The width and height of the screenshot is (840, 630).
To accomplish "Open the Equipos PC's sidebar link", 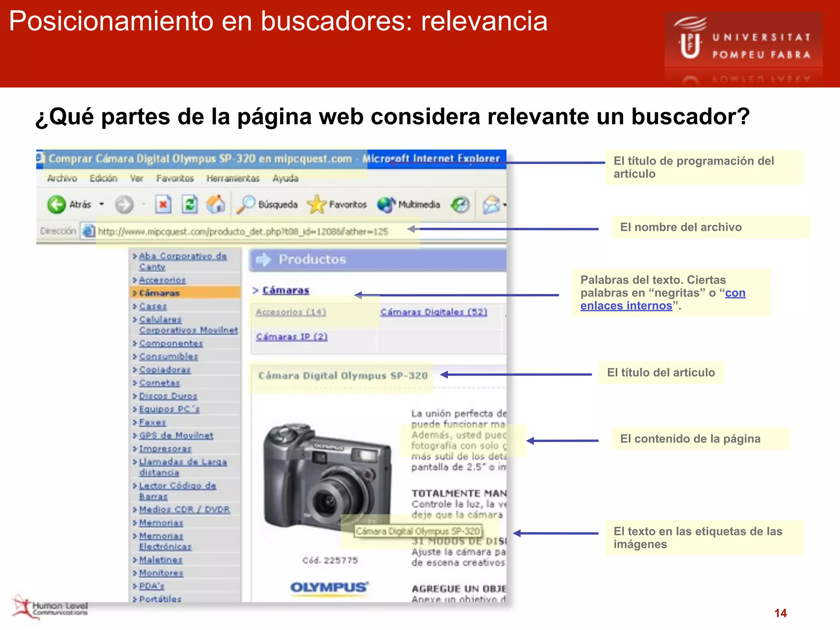I will pyautogui.click(x=169, y=409).
